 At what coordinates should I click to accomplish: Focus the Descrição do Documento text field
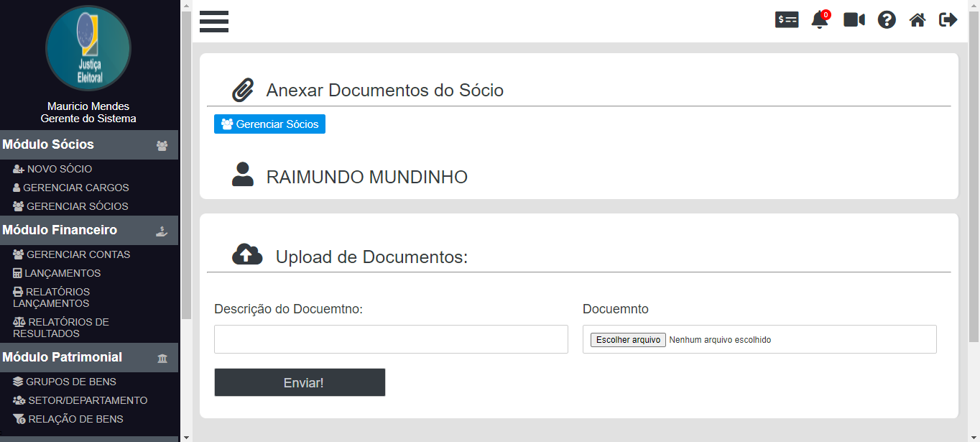391,339
